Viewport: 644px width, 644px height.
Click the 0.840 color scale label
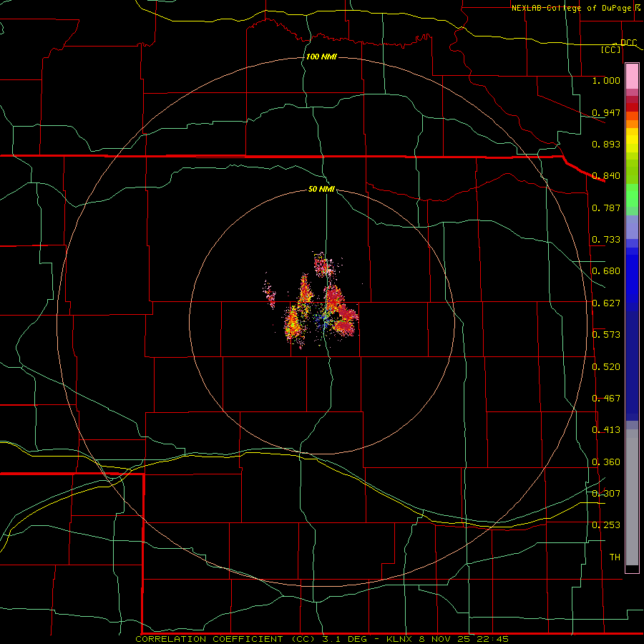pos(606,176)
